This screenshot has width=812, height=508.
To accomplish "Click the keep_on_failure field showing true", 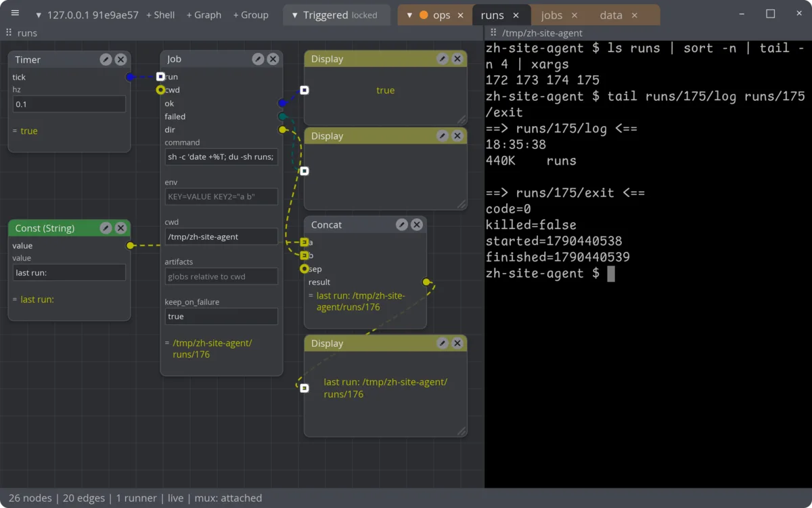I will coord(221,316).
